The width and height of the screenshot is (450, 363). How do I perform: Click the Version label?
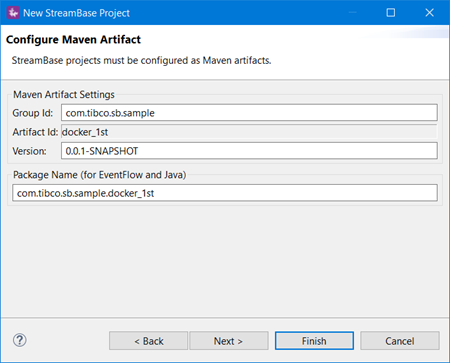pos(29,151)
